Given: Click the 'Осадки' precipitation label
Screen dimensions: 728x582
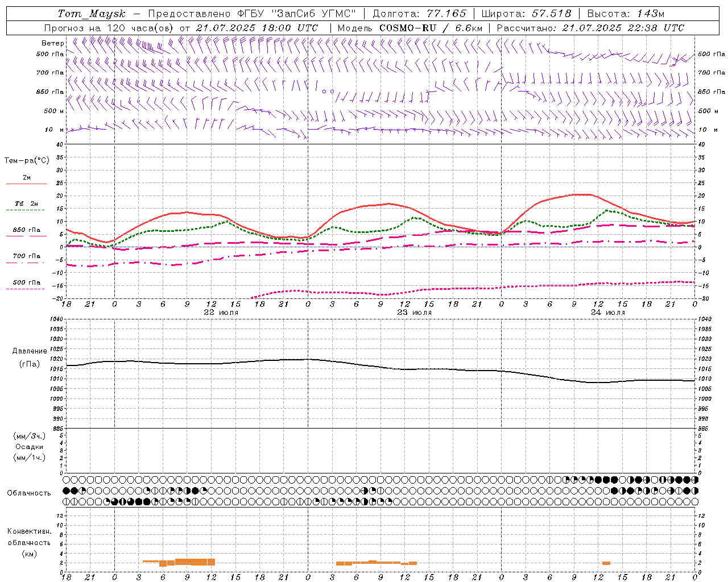Looking at the screenshot, I should 30,447.
